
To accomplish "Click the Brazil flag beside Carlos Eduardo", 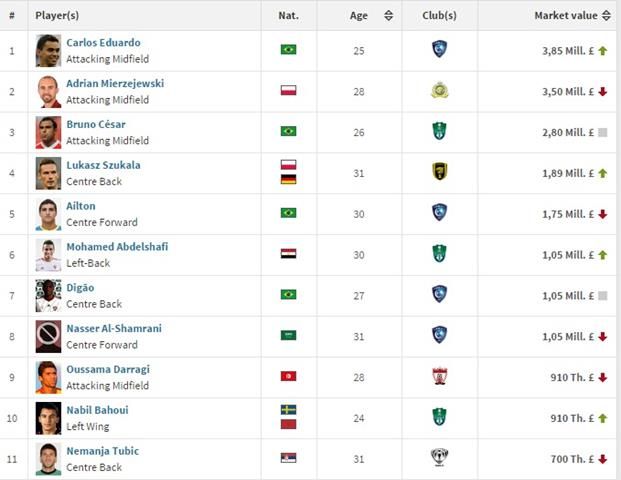I will 288,50.
